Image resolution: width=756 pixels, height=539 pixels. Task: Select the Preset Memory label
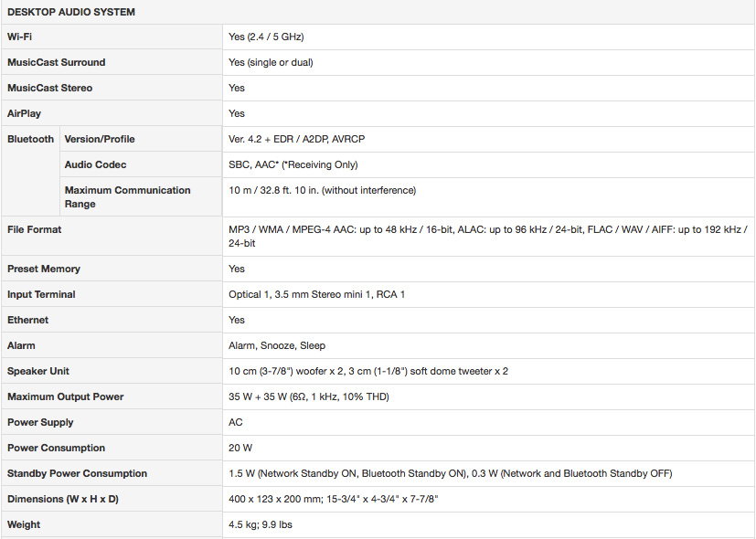(x=43, y=269)
